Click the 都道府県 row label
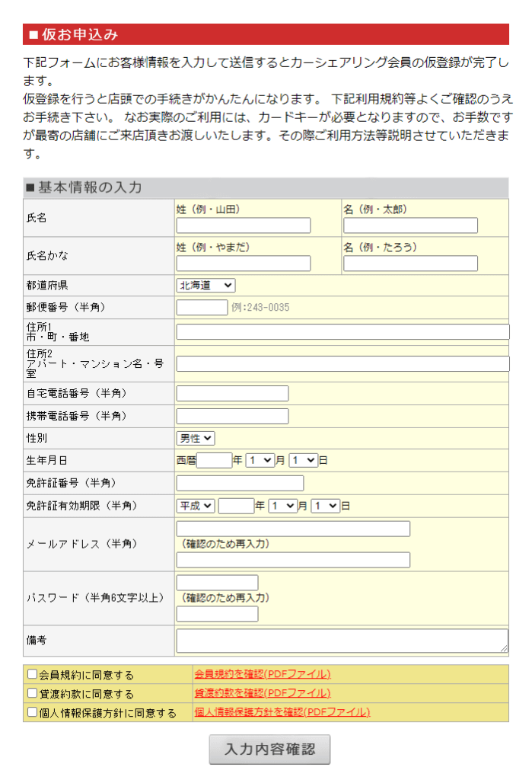This screenshot has height=780, width=532. point(47,285)
